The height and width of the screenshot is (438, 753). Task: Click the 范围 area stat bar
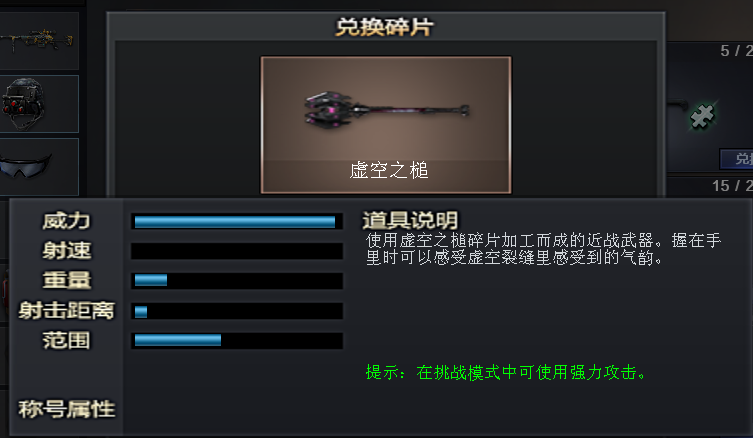pyautogui.click(x=237, y=341)
